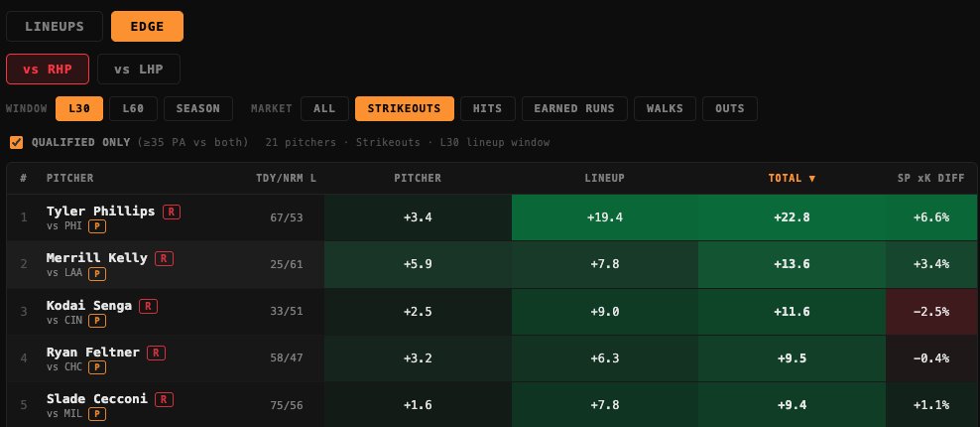Click the P badge next to vs MIL
Image resolution: width=980 pixels, height=427 pixels.
coord(97,414)
